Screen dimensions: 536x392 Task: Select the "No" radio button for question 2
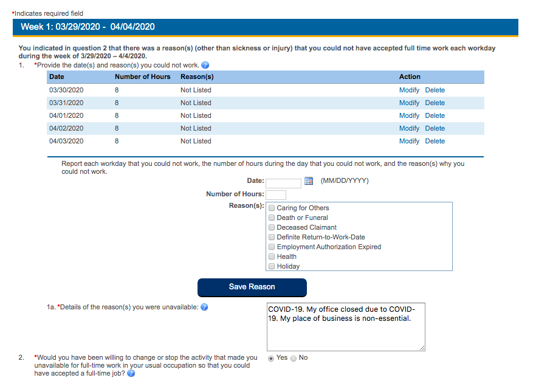coord(292,357)
